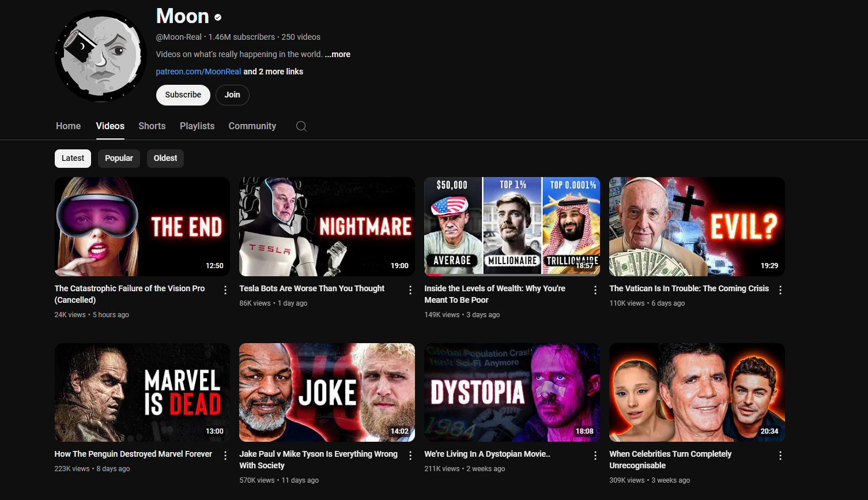The height and width of the screenshot is (500, 868).
Task: Open options menu for Jake Paul video
Action: point(410,456)
